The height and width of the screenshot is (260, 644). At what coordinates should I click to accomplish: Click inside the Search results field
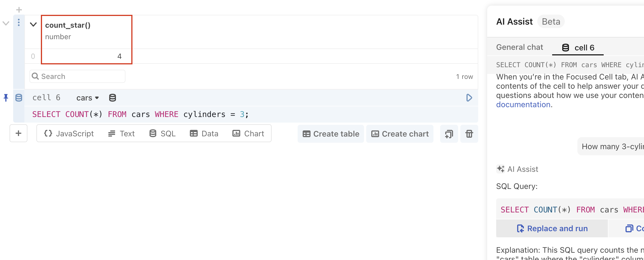click(77, 76)
